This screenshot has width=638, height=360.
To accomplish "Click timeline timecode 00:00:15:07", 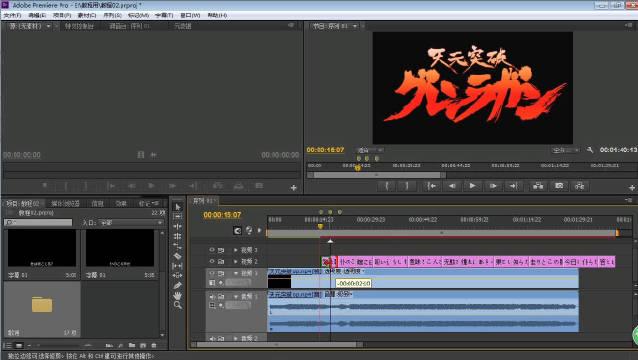I will (x=222, y=215).
